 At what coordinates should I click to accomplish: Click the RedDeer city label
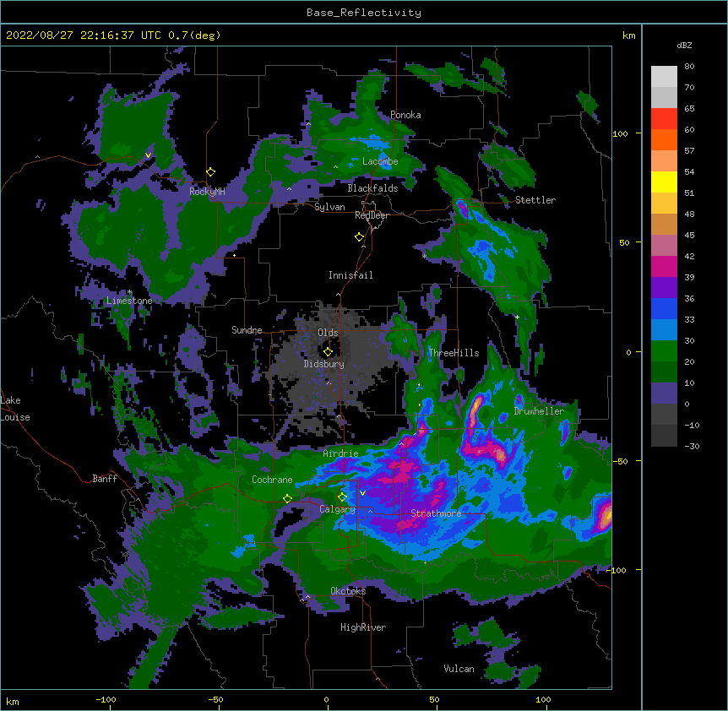pyautogui.click(x=372, y=215)
